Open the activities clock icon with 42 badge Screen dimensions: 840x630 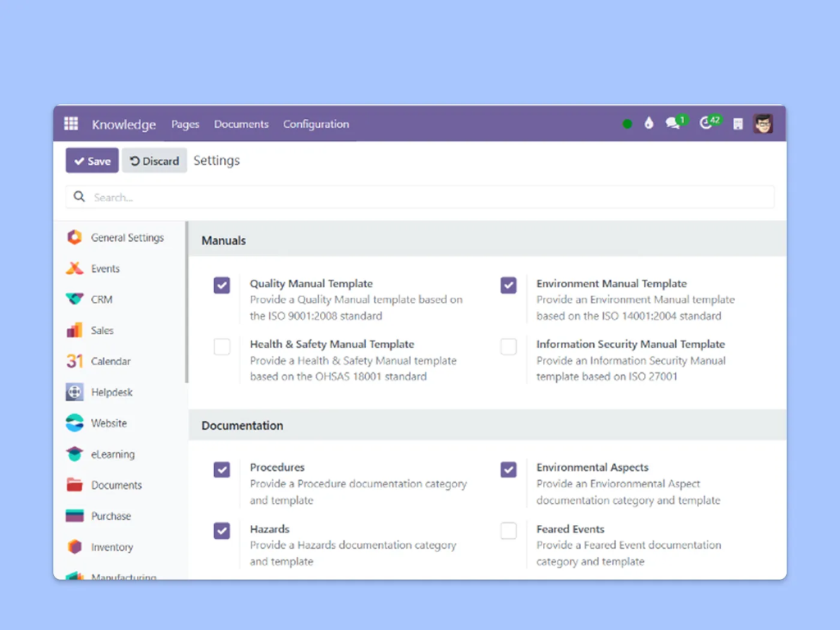(706, 124)
